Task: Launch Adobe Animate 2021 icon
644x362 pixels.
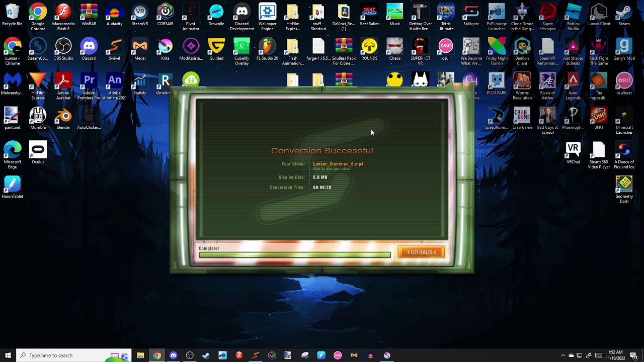Action: click(x=114, y=86)
